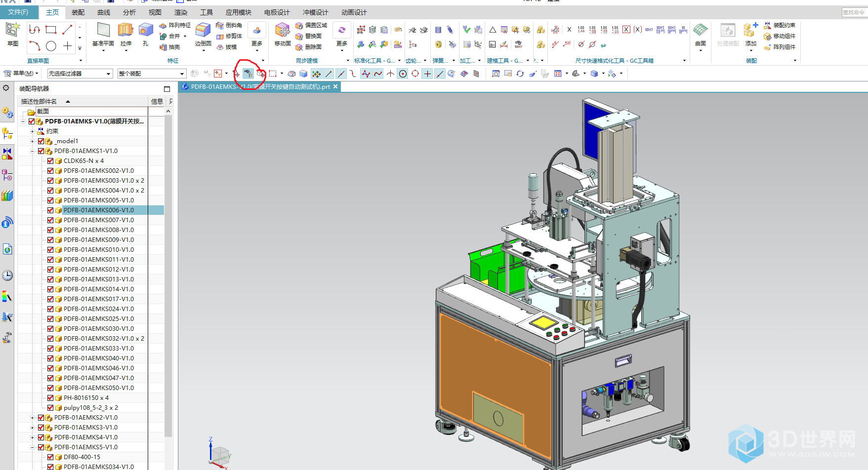Image resolution: width=868 pixels, height=470 pixels.
Task: Select the rectangle sketch tool
Action: point(51,30)
